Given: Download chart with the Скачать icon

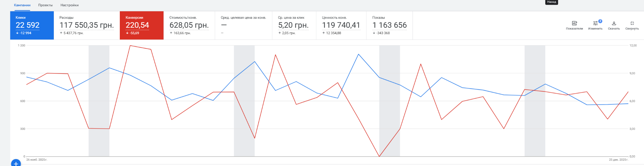Looking at the screenshot, I should tap(614, 24).
